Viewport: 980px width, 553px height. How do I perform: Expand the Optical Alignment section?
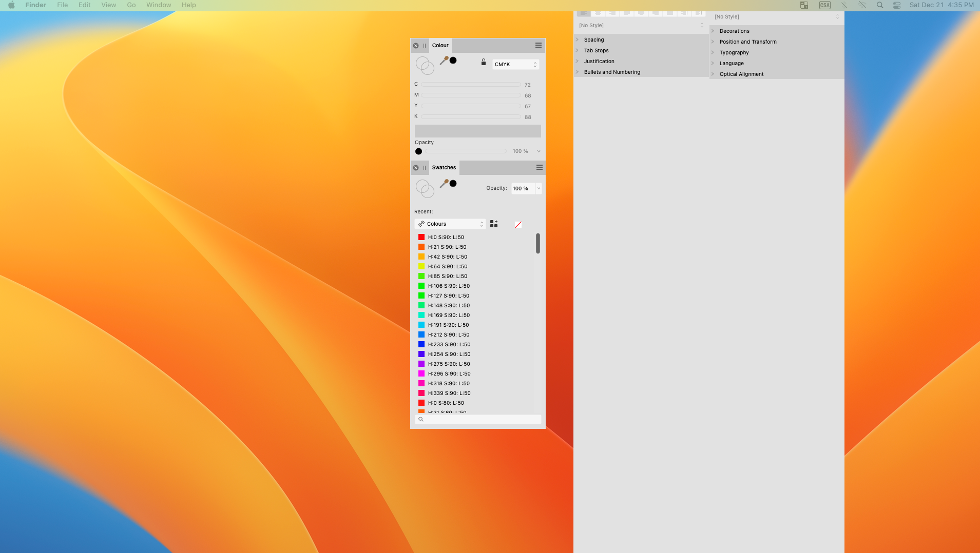[x=777, y=74]
